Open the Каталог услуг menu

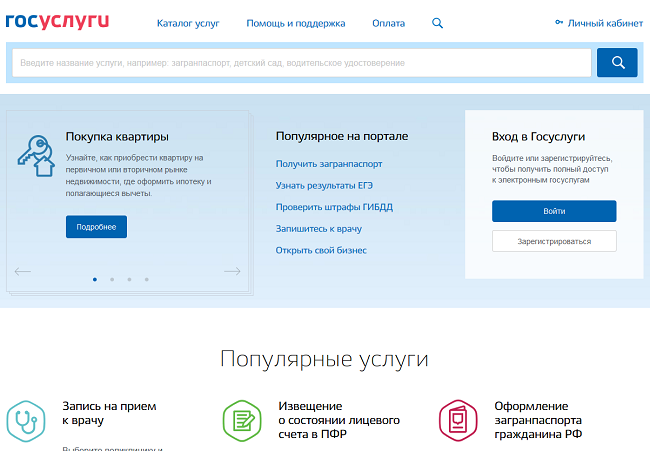point(188,23)
